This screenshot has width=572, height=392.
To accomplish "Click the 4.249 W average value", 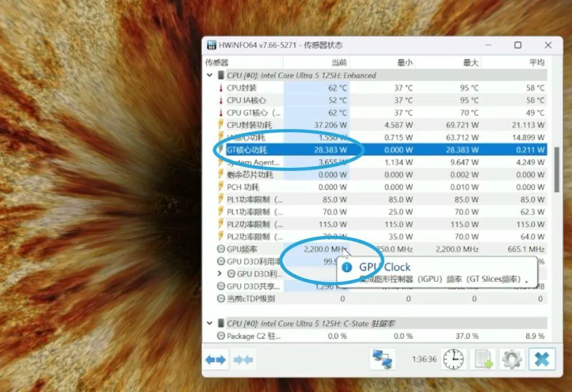I will pos(530,162).
